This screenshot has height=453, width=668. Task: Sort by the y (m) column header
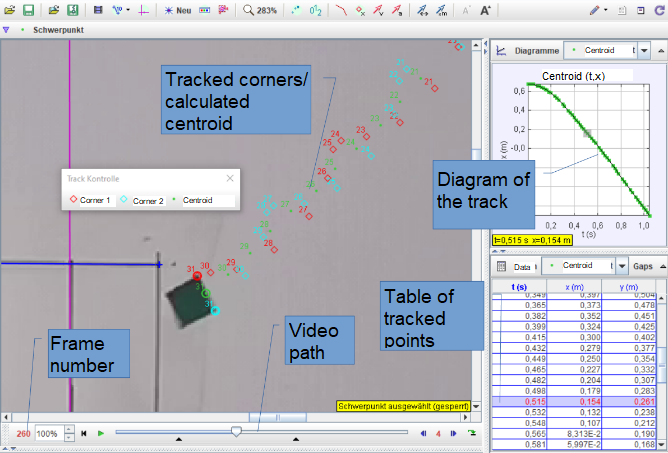628,287
